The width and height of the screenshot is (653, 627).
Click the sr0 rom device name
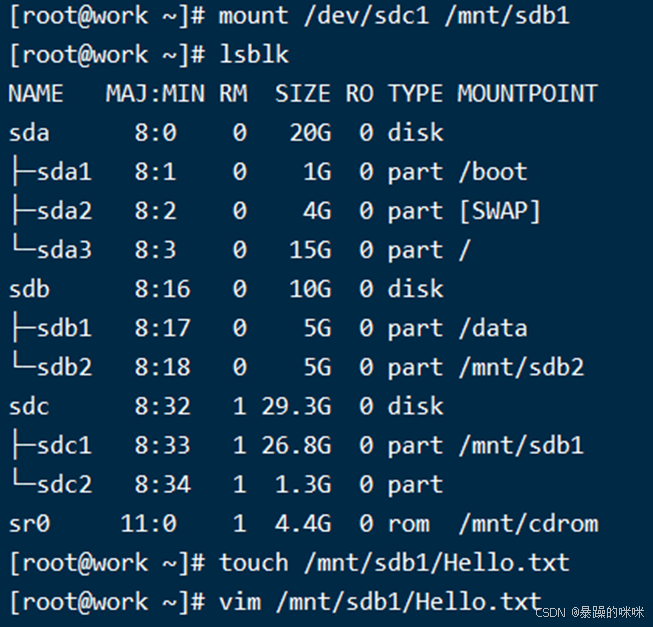[29, 523]
